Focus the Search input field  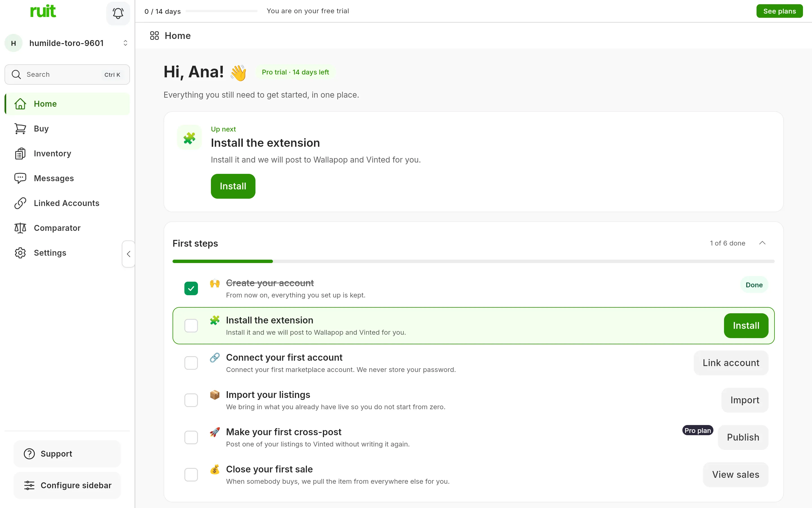click(67, 74)
